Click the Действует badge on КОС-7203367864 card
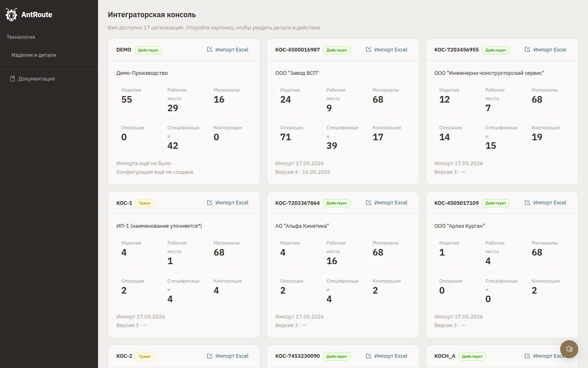The image size is (588, 368). (336, 203)
